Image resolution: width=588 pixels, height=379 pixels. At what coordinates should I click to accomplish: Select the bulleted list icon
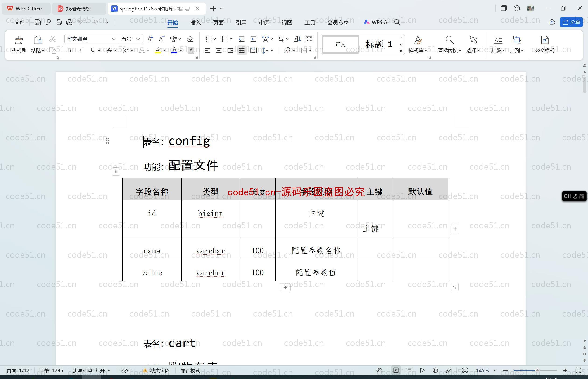[x=208, y=39]
